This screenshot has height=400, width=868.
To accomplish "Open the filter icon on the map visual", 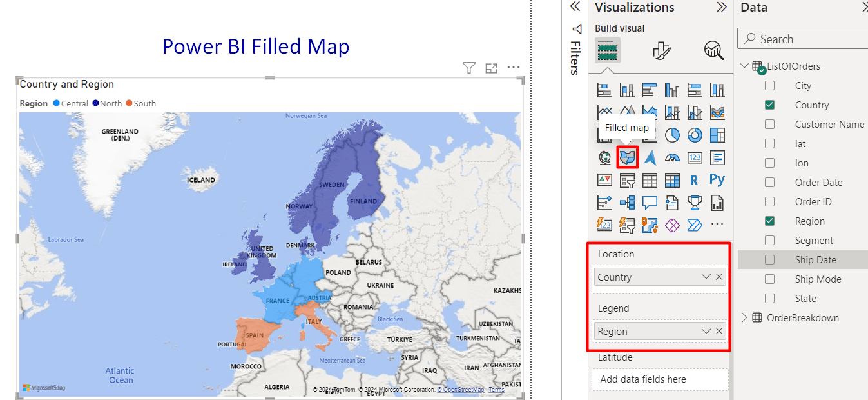I will point(469,68).
